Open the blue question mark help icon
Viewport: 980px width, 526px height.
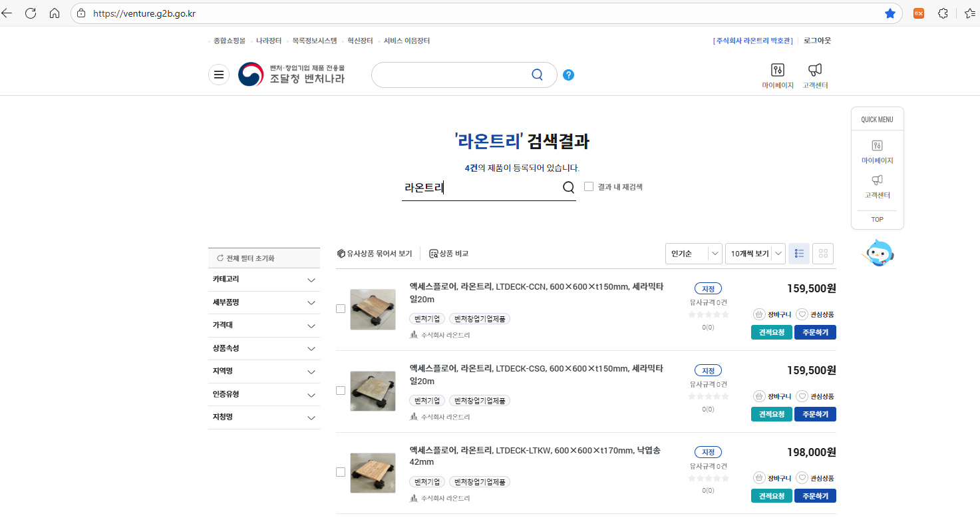pos(568,75)
